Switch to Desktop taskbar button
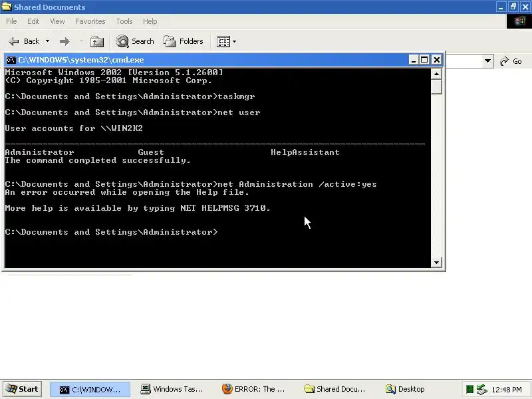This screenshot has height=399, width=532. point(405,390)
